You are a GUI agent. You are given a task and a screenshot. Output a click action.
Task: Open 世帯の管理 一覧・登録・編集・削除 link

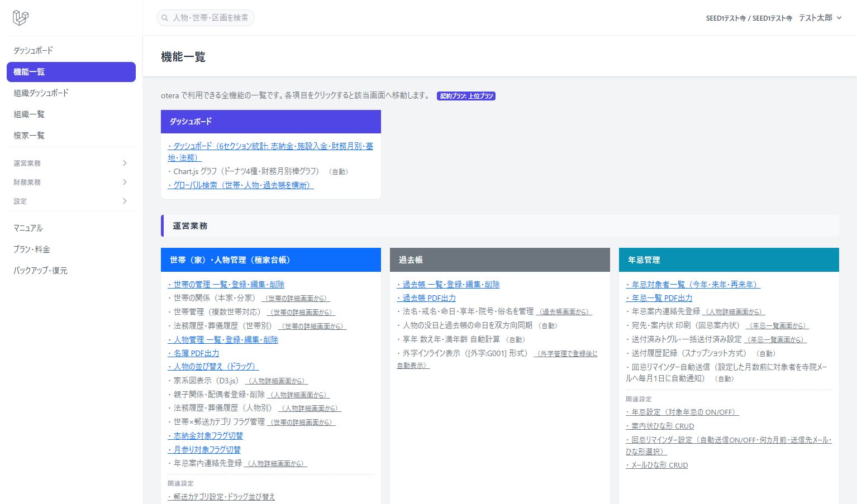tap(226, 285)
